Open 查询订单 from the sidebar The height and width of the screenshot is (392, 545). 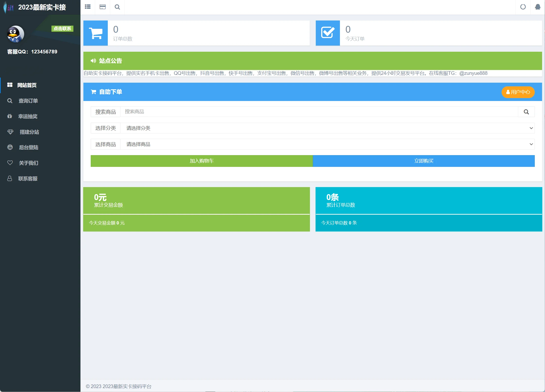click(28, 101)
